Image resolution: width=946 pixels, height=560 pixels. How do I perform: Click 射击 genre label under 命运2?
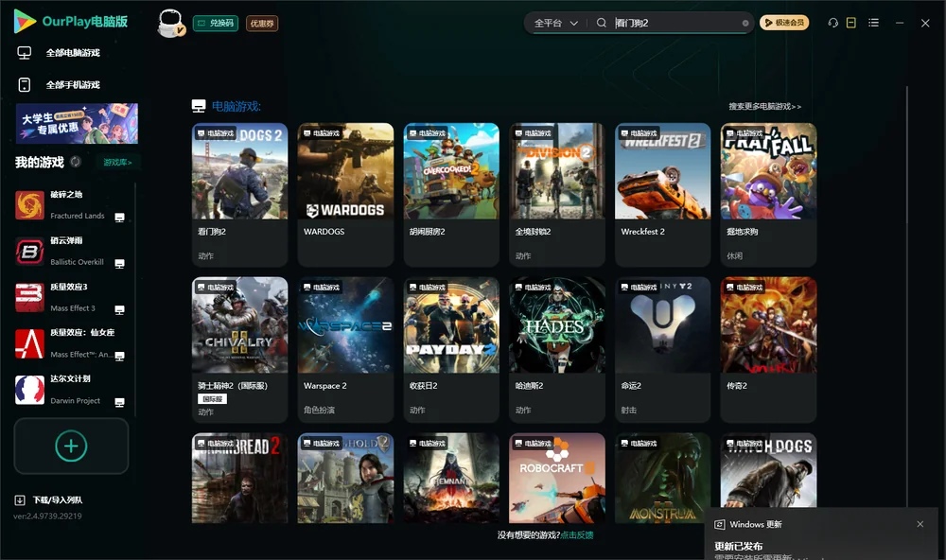point(629,411)
